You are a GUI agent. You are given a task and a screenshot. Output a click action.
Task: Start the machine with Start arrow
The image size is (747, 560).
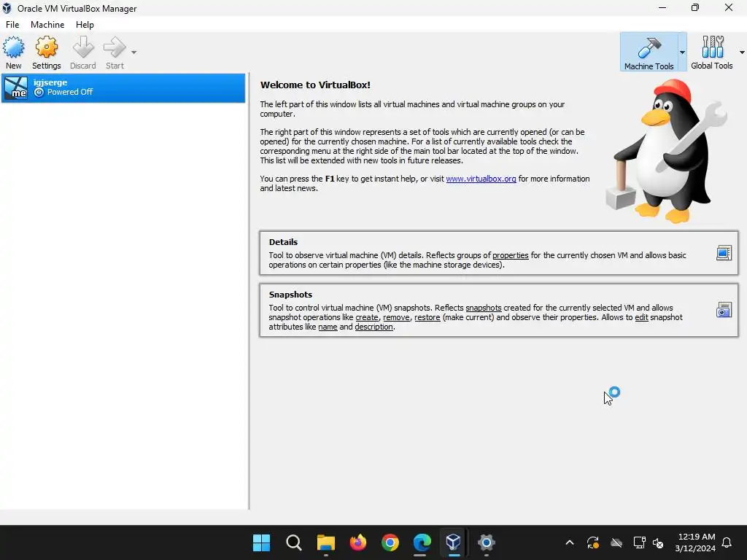115,52
